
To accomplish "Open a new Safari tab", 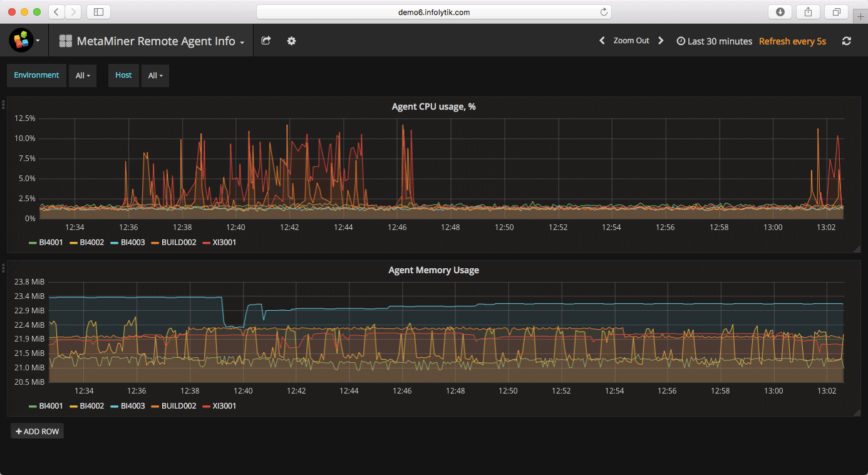I will click(x=860, y=17).
